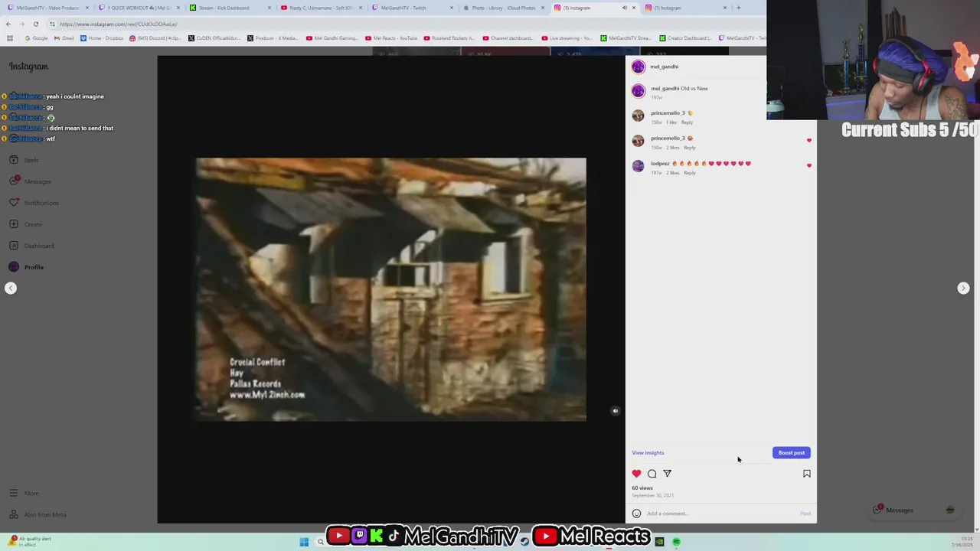Open mel_gandhi header username
Screen dimensions: 980x551
coord(665,67)
